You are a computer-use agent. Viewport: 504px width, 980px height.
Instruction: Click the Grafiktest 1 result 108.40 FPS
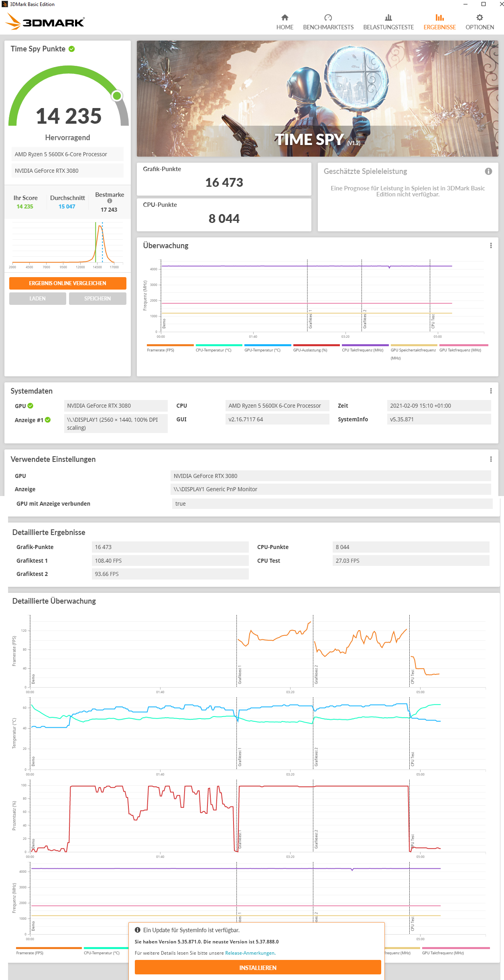(x=170, y=561)
